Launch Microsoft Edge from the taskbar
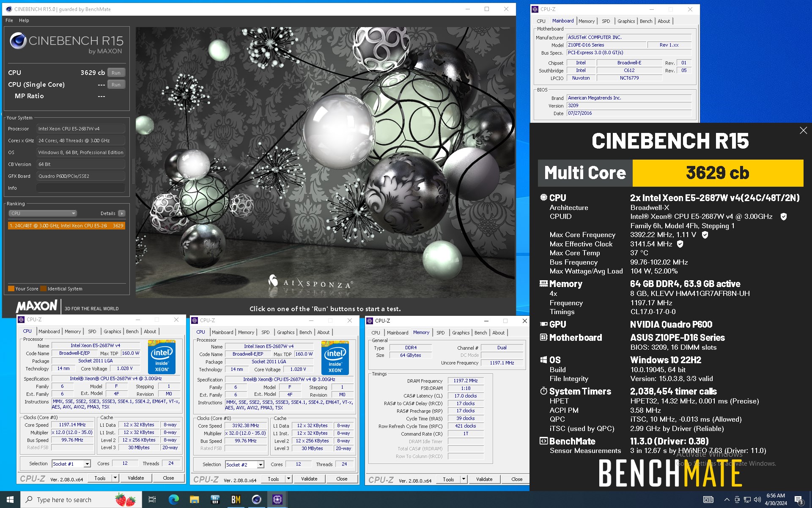812x508 pixels. (173, 500)
